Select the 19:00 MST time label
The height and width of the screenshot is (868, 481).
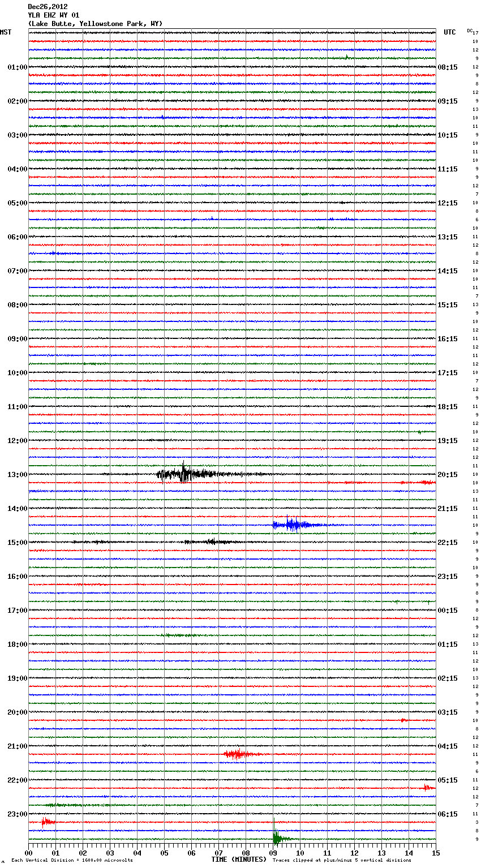[17, 678]
